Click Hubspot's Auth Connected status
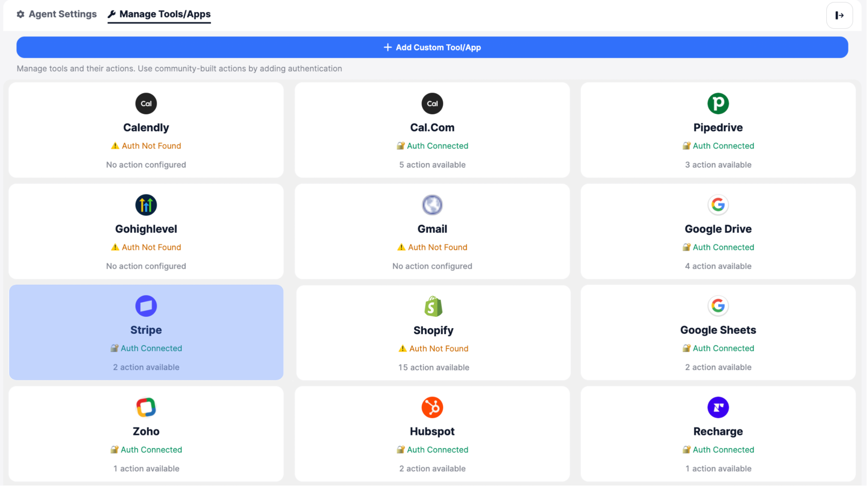Viewport: 868px width, 488px height. (432, 450)
